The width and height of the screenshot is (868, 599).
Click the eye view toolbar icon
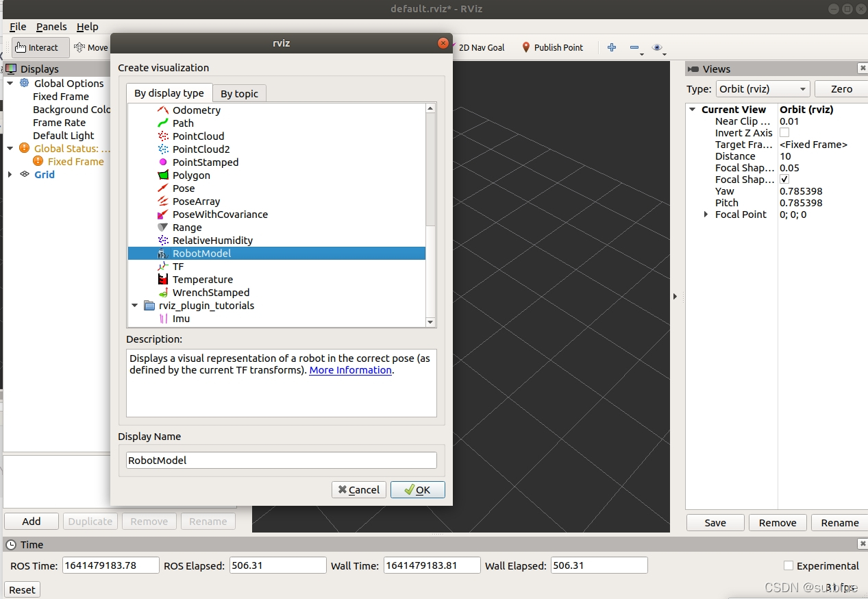click(657, 47)
